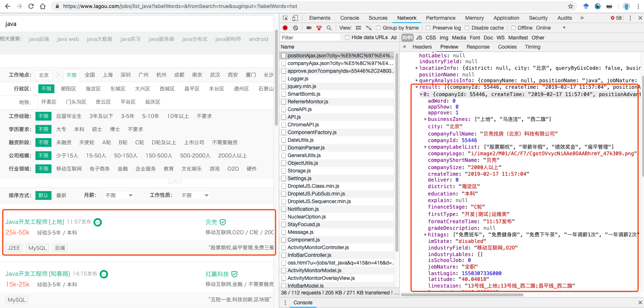Show the overview waterfall view icon
The image size is (644, 308).
(369, 28)
